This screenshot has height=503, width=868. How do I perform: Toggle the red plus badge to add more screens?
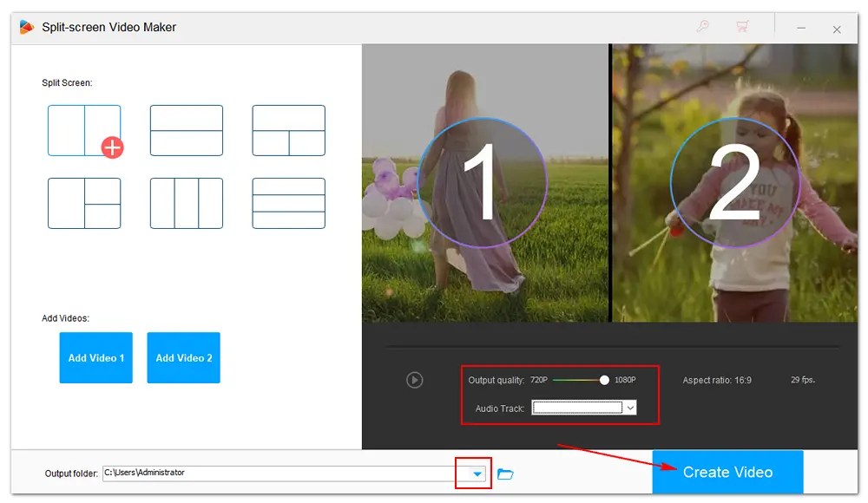pyautogui.click(x=112, y=147)
